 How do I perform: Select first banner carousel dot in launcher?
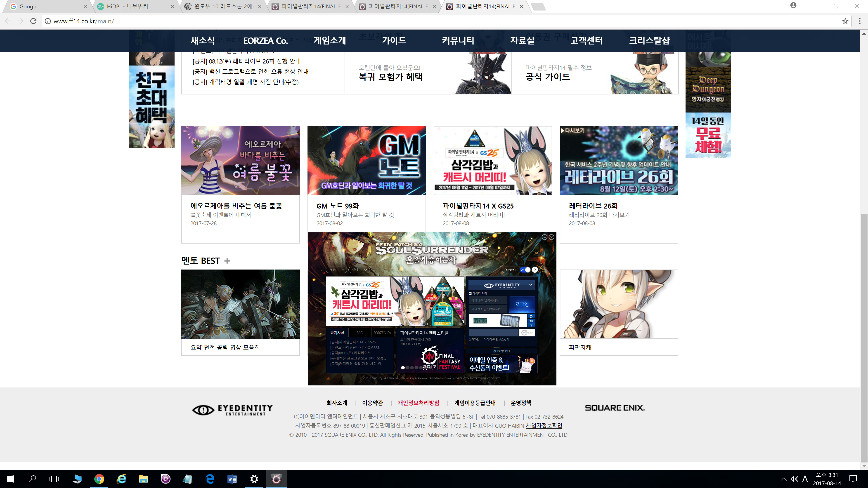coord(403,368)
